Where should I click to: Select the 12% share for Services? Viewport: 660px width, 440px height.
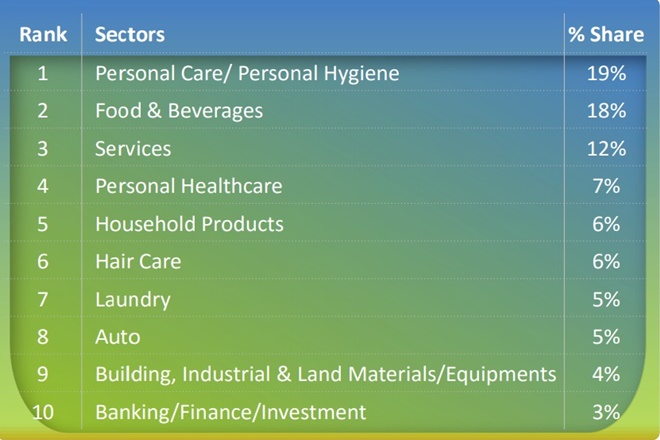606,149
